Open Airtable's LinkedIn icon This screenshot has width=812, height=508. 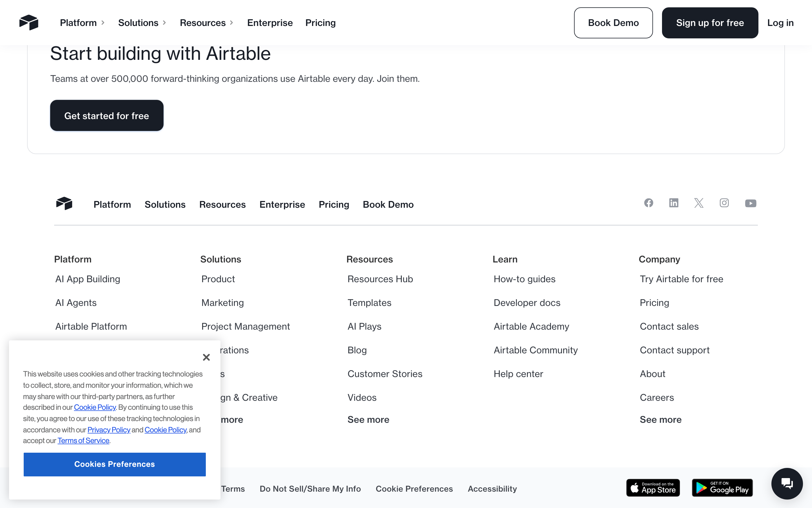click(x=674, y=203)
